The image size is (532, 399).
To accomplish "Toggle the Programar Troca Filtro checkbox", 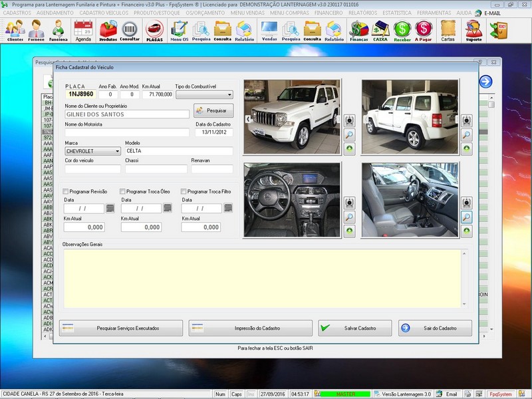I will click(x=184, y=192).
